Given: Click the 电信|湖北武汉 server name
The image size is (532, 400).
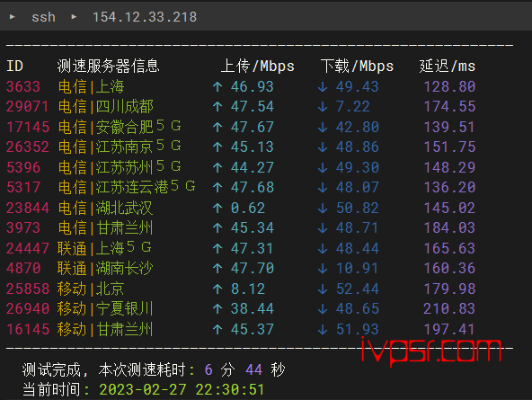Looking at the screenshot, I should pos(106,208).
